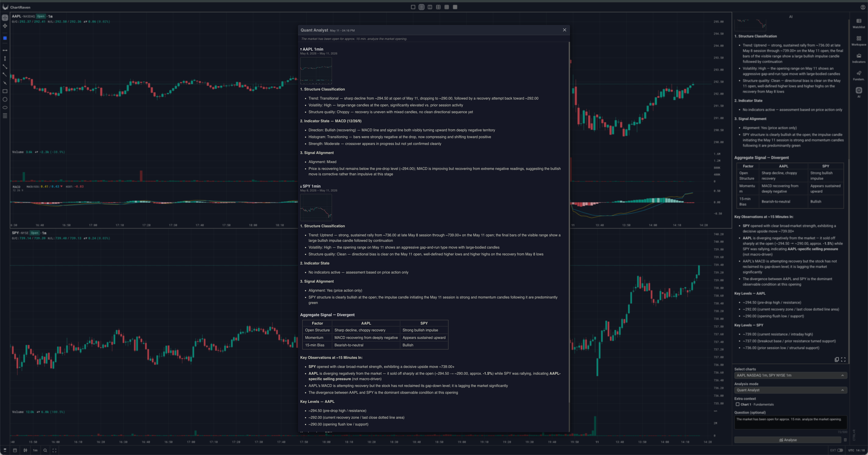
Task: Click the SPY chart 'Open' market status badge
Action: (34, 233)
